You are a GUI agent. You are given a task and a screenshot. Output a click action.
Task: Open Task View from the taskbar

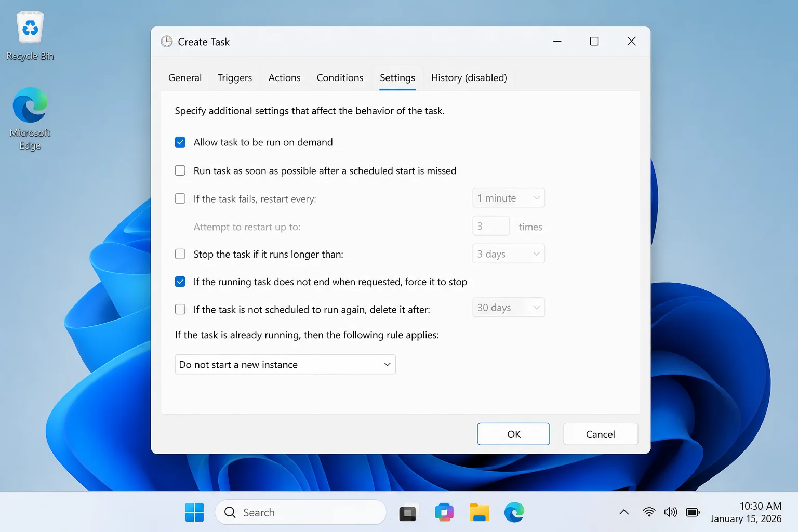[407, 513]
